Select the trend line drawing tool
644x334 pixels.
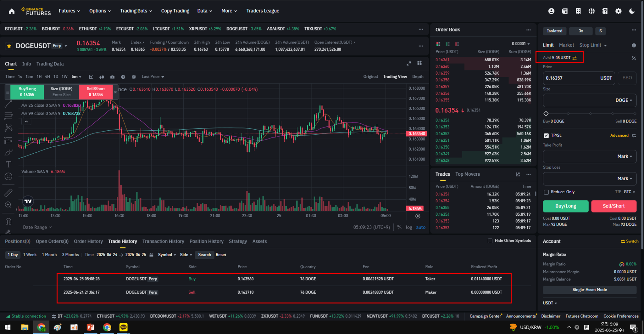point(8,104)
